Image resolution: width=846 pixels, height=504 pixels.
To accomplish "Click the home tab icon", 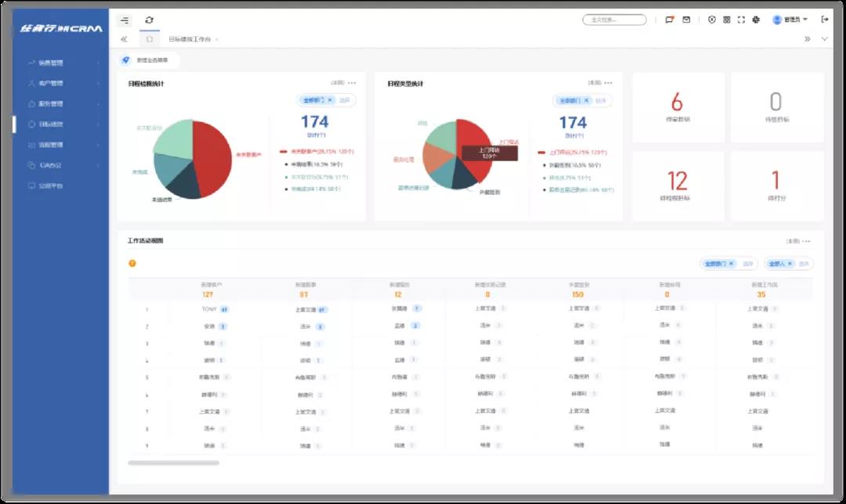I will click(x=150, y=38).
